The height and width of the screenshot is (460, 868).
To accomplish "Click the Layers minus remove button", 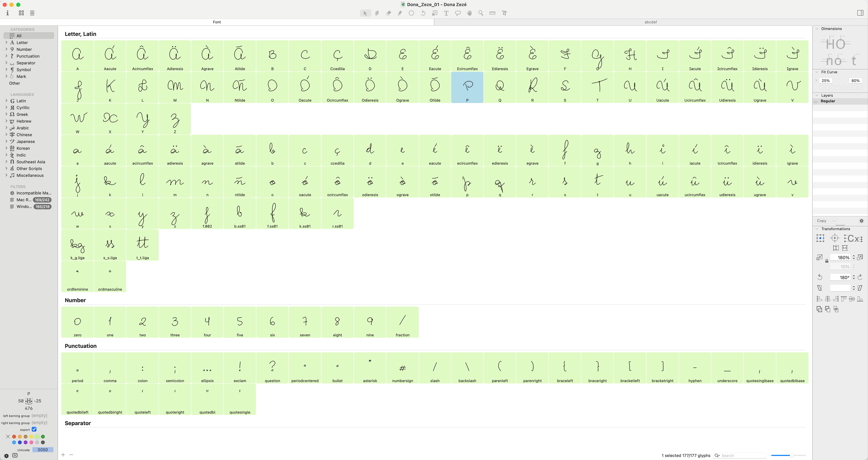I will click(834, 221).
